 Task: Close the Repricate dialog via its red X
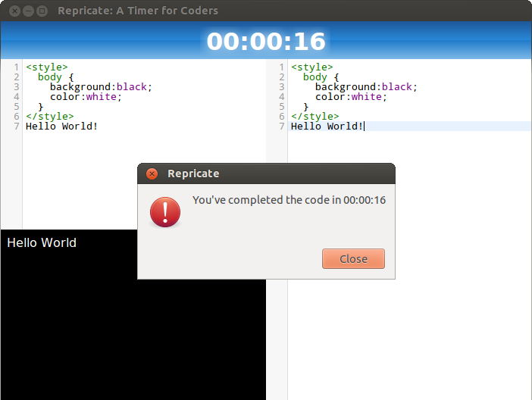(152, 173)
